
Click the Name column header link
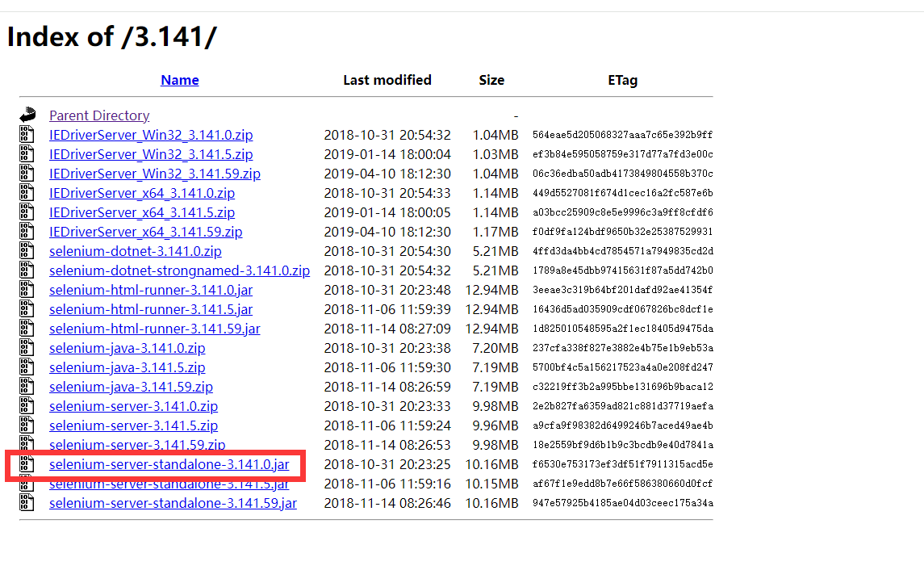pyautogui.click(x=180, y=80)
